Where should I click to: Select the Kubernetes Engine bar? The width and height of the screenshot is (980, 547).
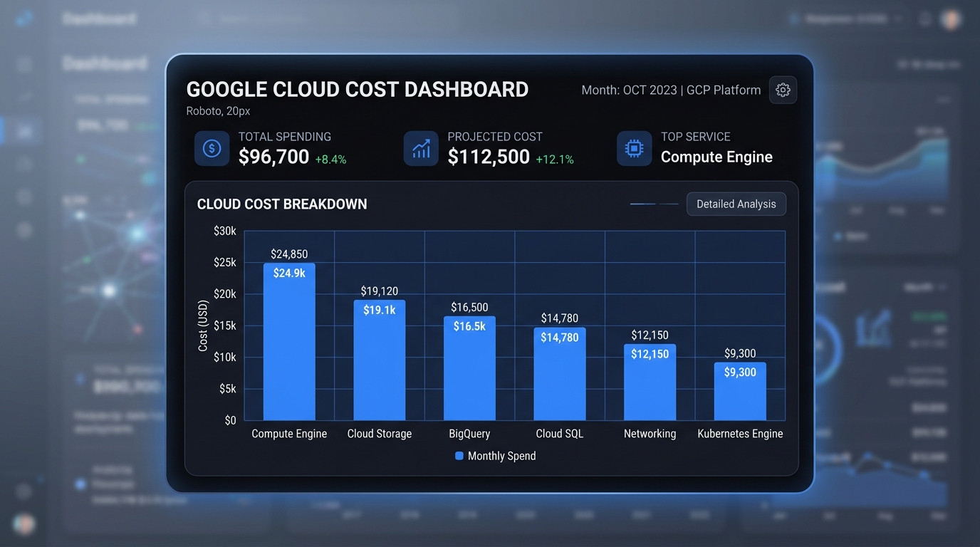740,391
